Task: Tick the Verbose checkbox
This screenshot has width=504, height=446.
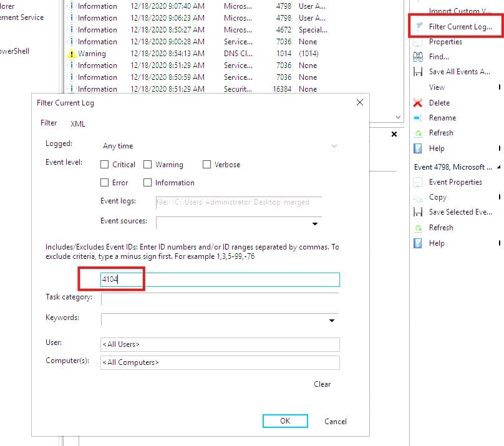Action: coord(206,165)
